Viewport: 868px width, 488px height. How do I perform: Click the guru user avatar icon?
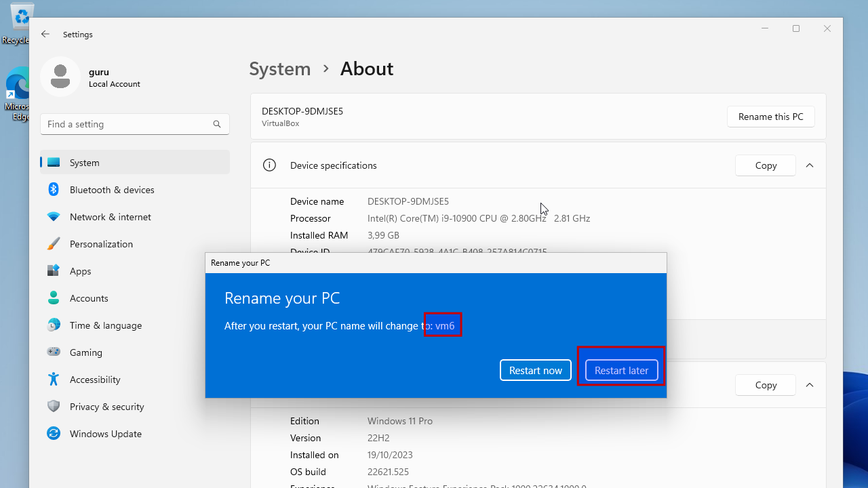tap(60, 77)
